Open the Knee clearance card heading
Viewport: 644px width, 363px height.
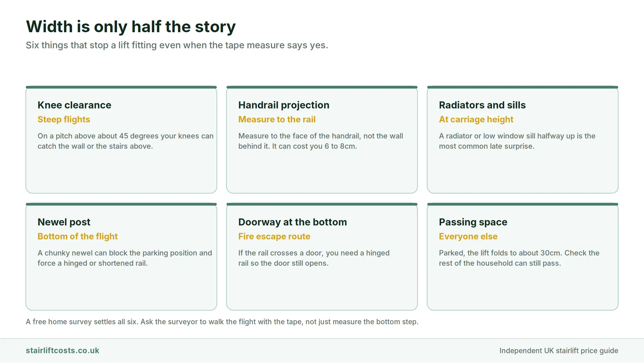click(74, 105)
